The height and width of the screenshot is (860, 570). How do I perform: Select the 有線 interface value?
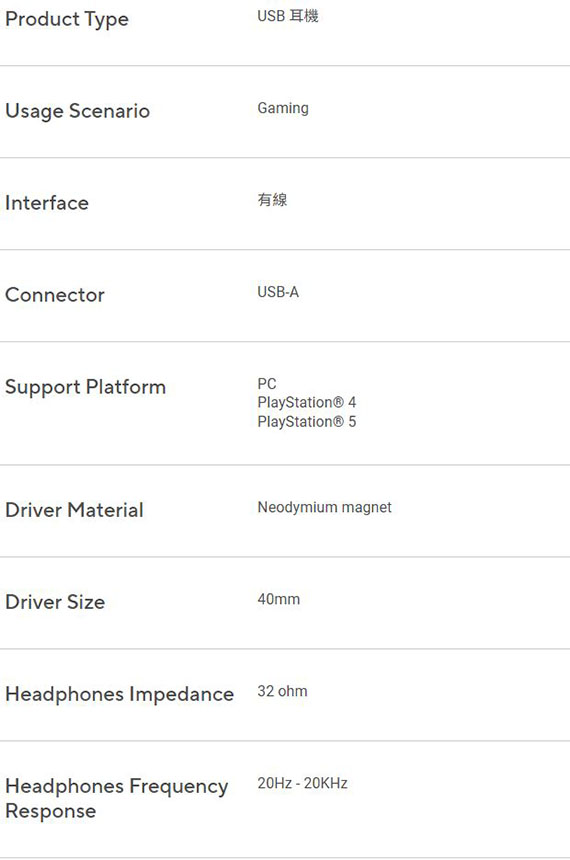tap(272, 200)
